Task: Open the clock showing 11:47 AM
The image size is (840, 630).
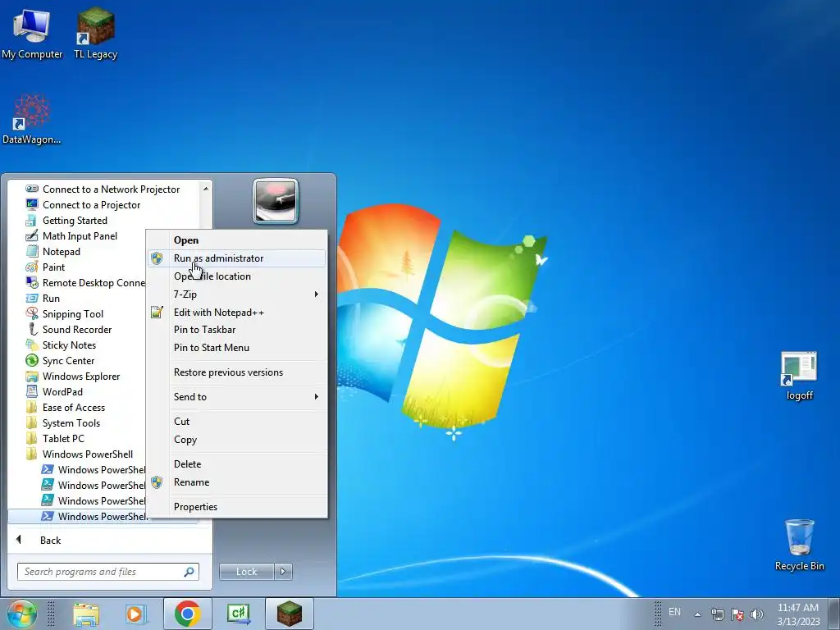Action: point(798,614)
